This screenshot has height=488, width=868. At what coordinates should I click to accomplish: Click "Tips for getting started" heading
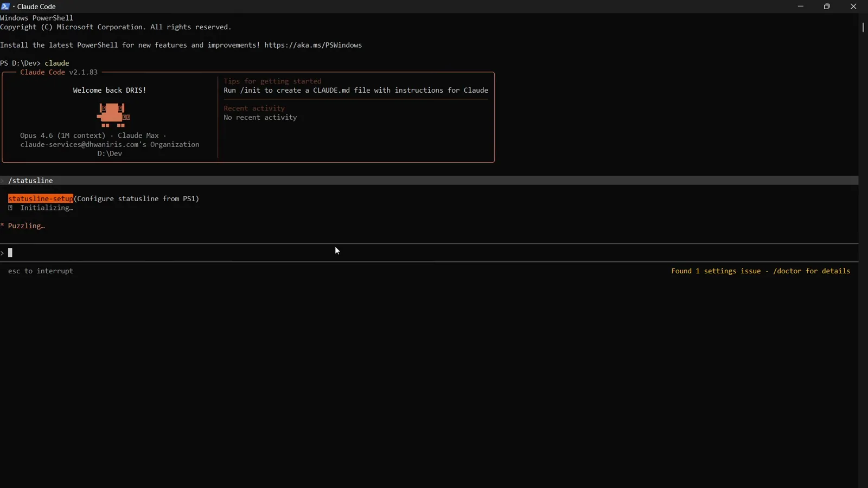[x=272, y=81]
